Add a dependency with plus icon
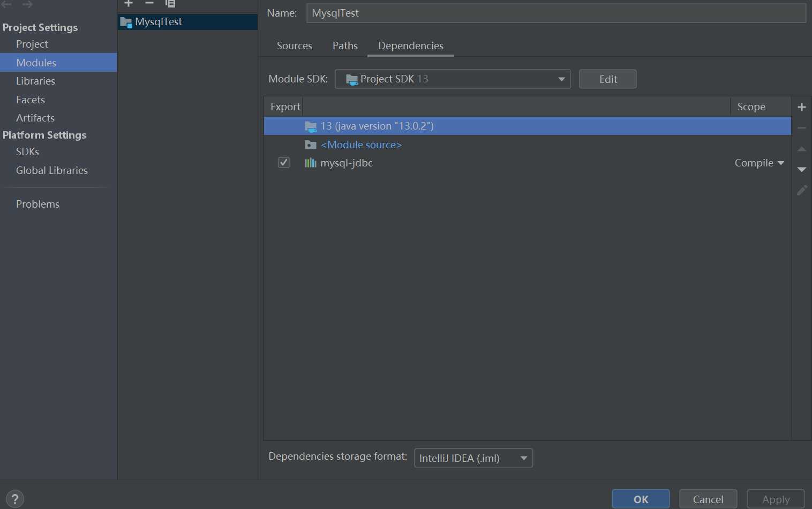The image size is (812, 509). [802, 107]
